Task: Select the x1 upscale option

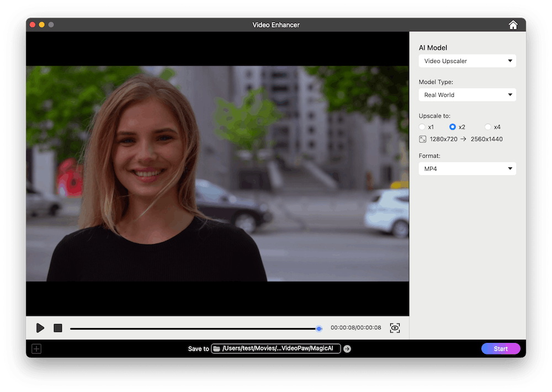Action: [422, 127]
